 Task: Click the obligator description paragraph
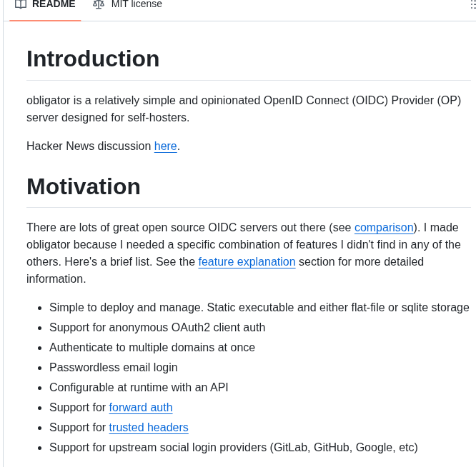coord(243,109)
